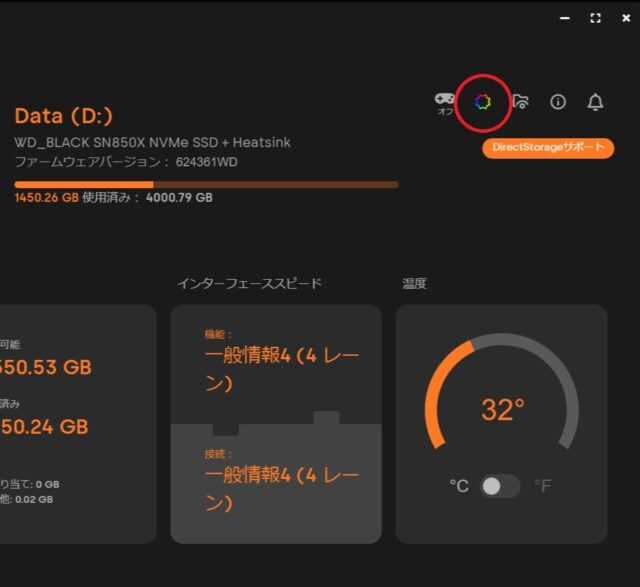Close the dashboard window

[626, 18]
